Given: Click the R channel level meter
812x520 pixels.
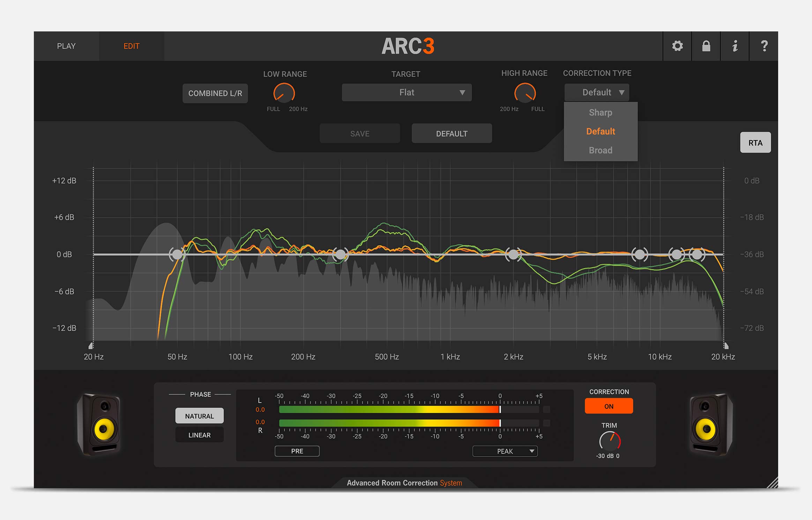Looking at the screenshot, I should 409,423.
